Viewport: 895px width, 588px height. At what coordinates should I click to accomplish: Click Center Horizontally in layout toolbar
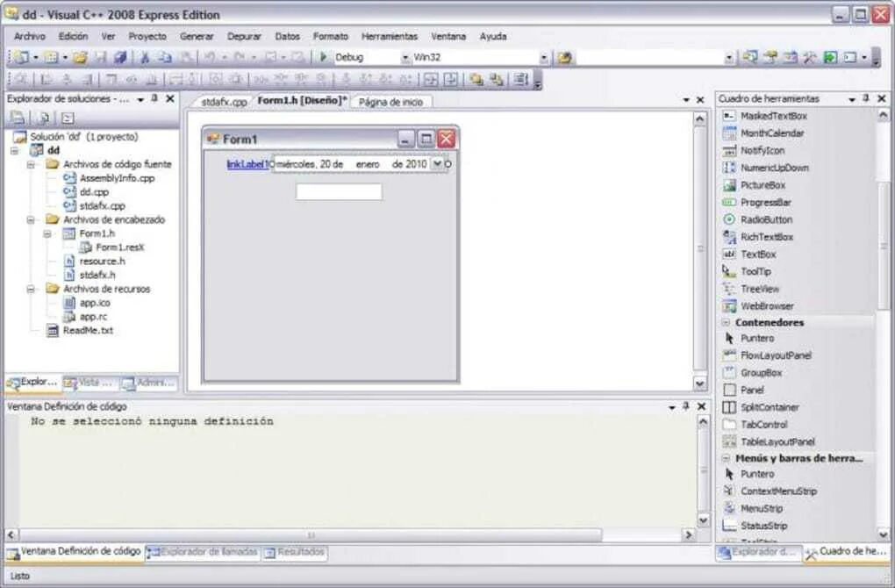(430, 79)
